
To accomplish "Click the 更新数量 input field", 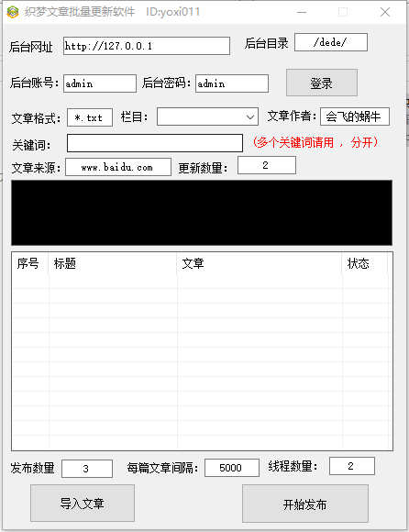I will click(267, 165).
